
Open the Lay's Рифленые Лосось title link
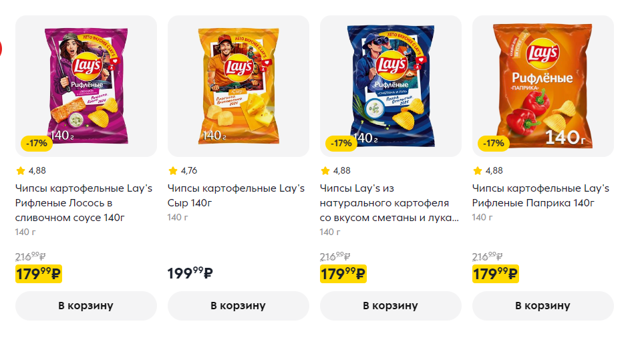tap(84, 203)
